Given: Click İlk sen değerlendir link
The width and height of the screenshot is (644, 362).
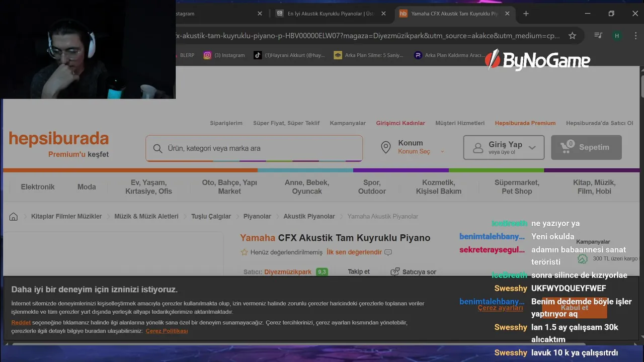Looking at the screenshot, I should [x=354, y=252].
